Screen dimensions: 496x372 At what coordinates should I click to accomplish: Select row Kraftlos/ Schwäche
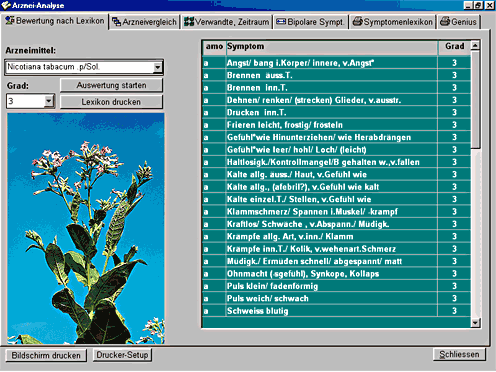[337, 224]
